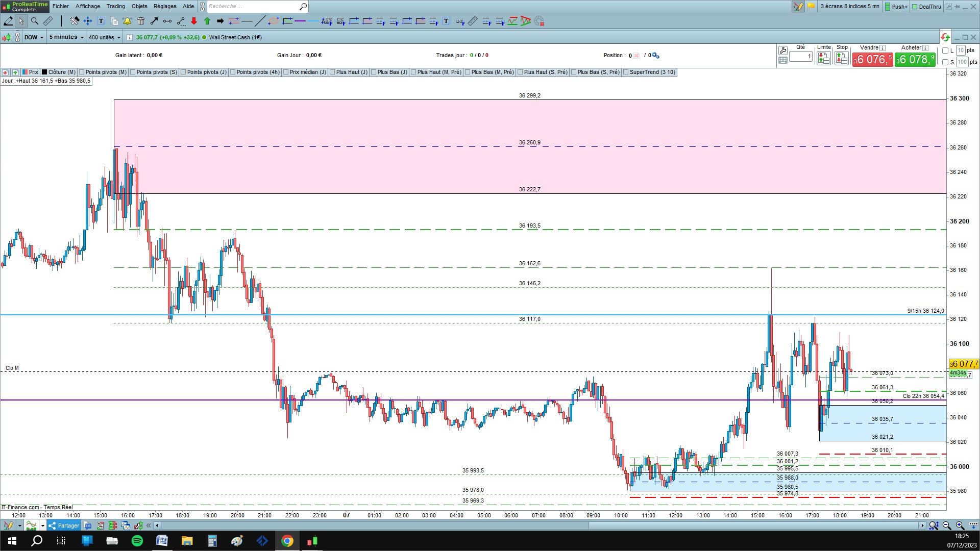Click the Qté quantity input field

point(800,56)
